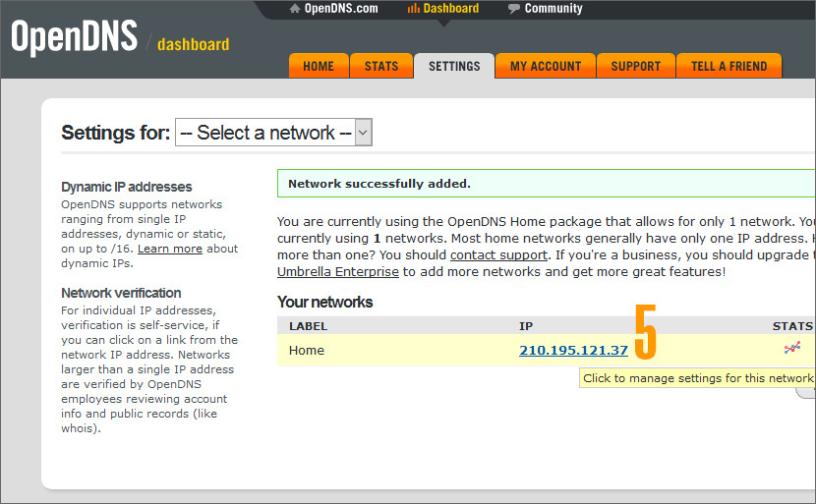Click IP address 210.195.121.37
The width and height of the screenshot is (816, 504).
pos(573,350)
